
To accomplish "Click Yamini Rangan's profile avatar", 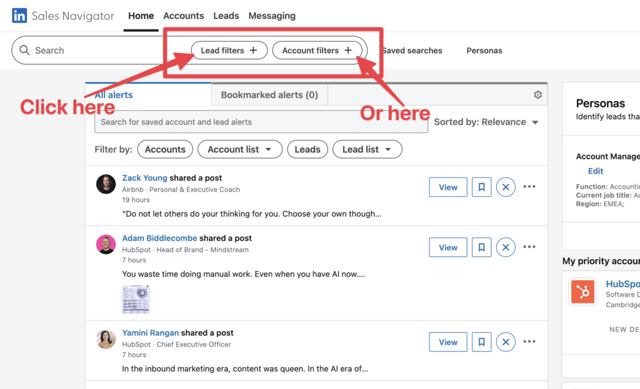I will pos(106,339).
